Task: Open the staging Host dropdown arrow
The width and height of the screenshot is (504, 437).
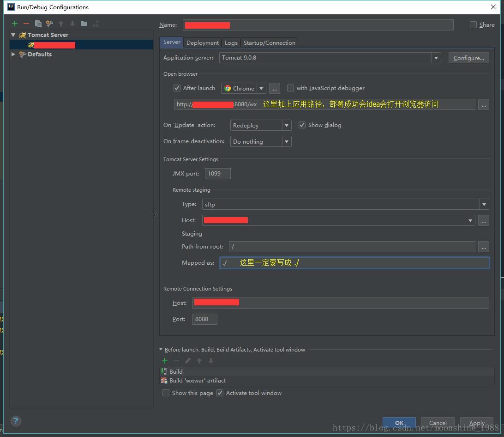Action: point(470,220)
